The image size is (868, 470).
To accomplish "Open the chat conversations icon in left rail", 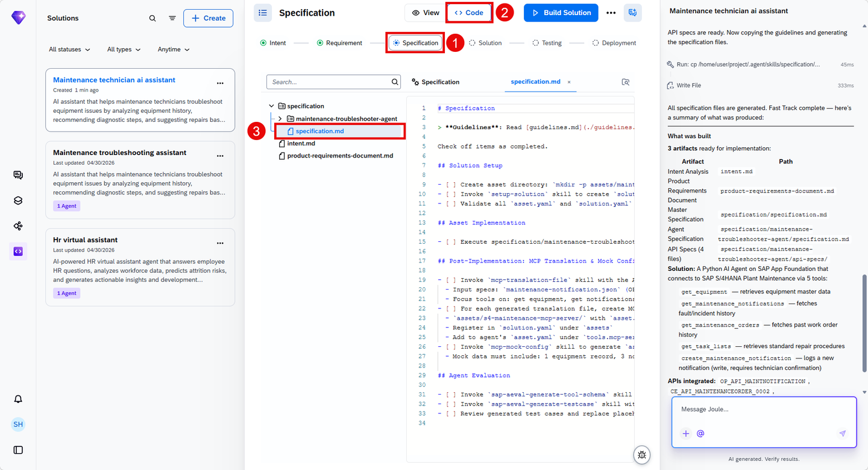I will [18, 175].
